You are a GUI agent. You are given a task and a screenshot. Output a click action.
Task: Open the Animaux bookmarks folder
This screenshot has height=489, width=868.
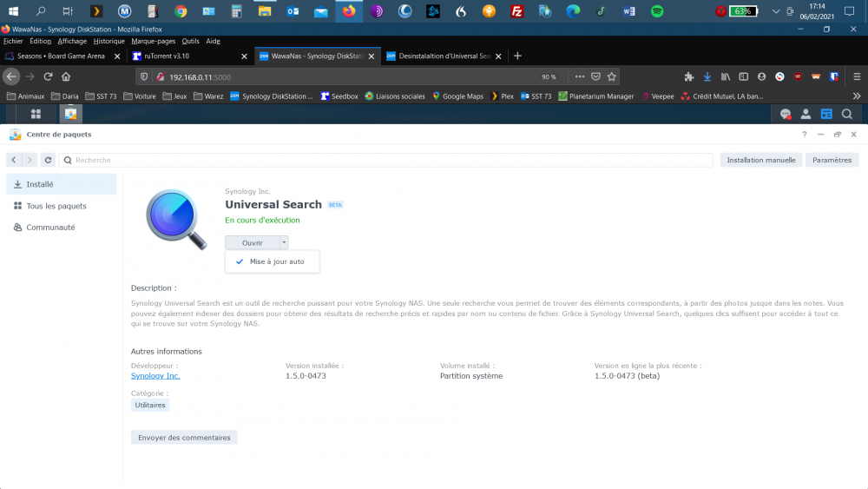tap(25, 96)
